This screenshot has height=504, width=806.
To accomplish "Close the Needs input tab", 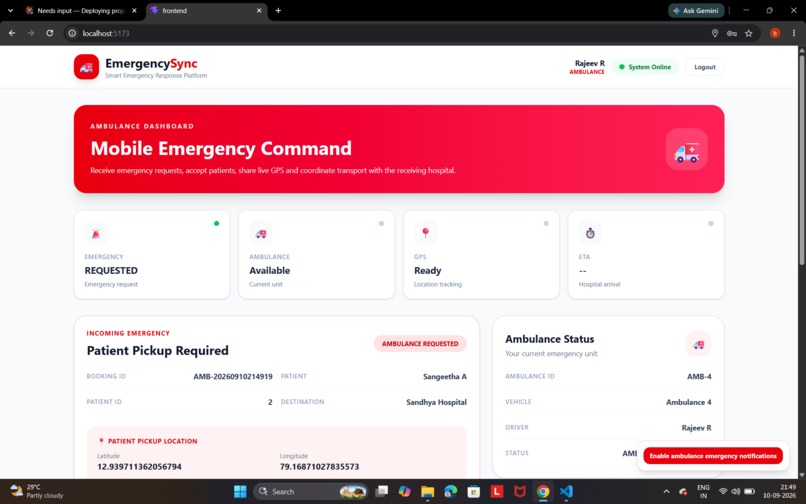I will (134, 10).
